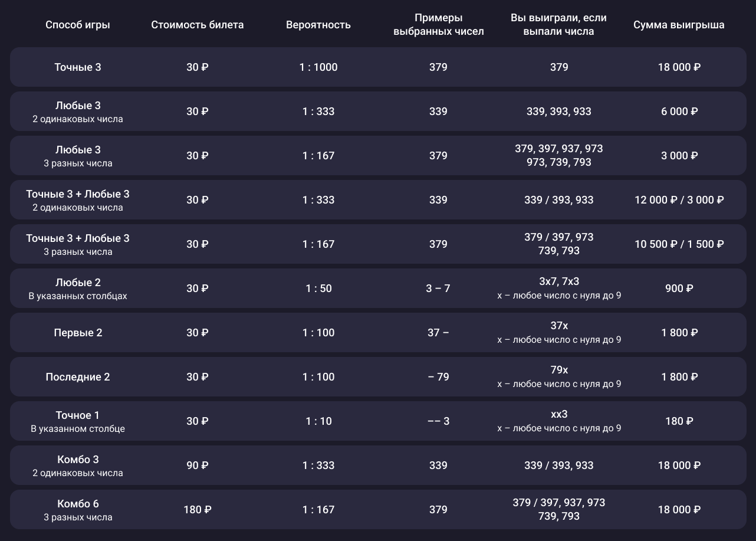Click the "Последние 2" game mode label
Viewport: 756px width, 541px height.
(x=78, y=377)
